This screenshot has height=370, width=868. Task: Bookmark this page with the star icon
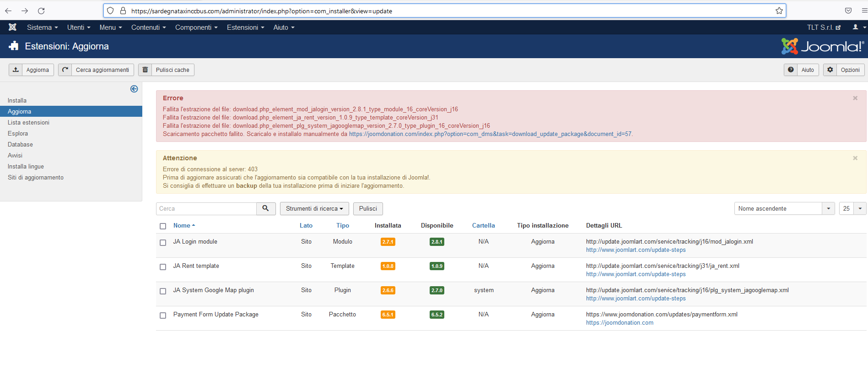(779, 11)
